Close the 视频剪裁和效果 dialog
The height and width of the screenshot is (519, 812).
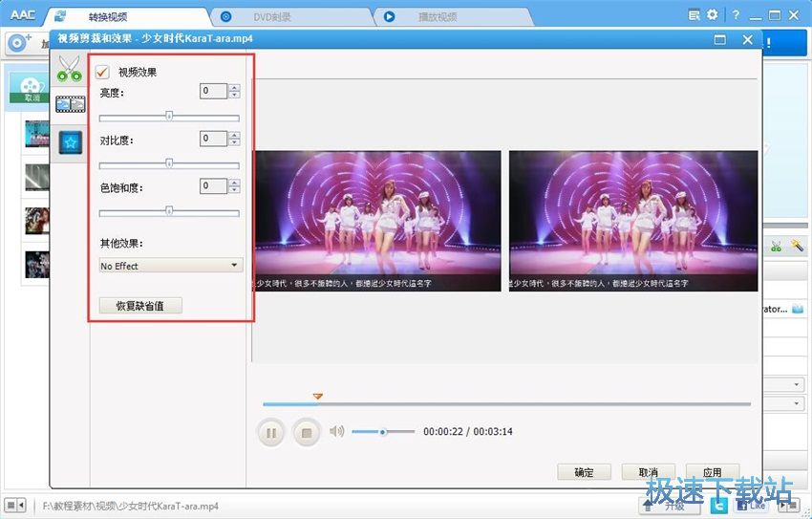click(747, 39)
